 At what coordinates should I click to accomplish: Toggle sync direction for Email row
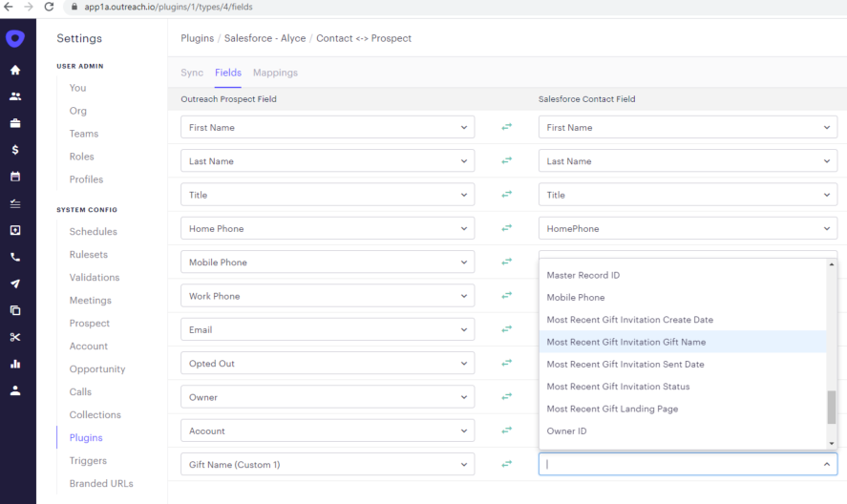(x=506, y=329)
